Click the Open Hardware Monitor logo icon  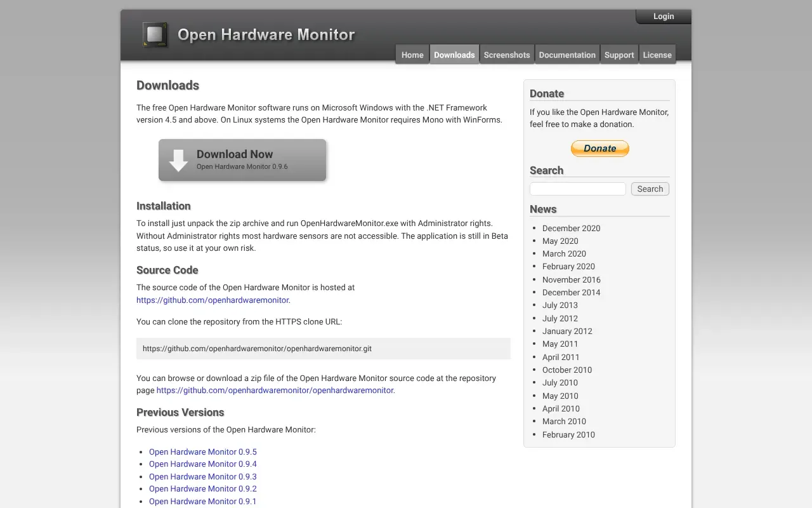(x=154, y=35)
